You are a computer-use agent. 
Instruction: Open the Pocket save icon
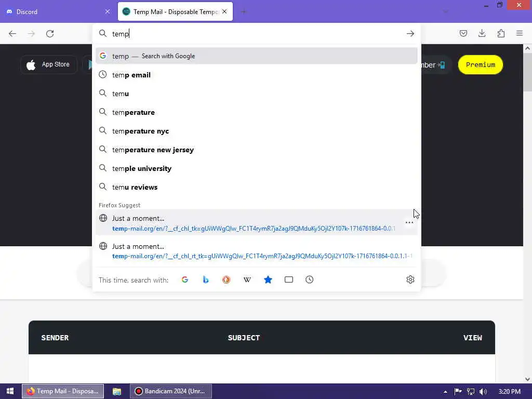(463, 33)
